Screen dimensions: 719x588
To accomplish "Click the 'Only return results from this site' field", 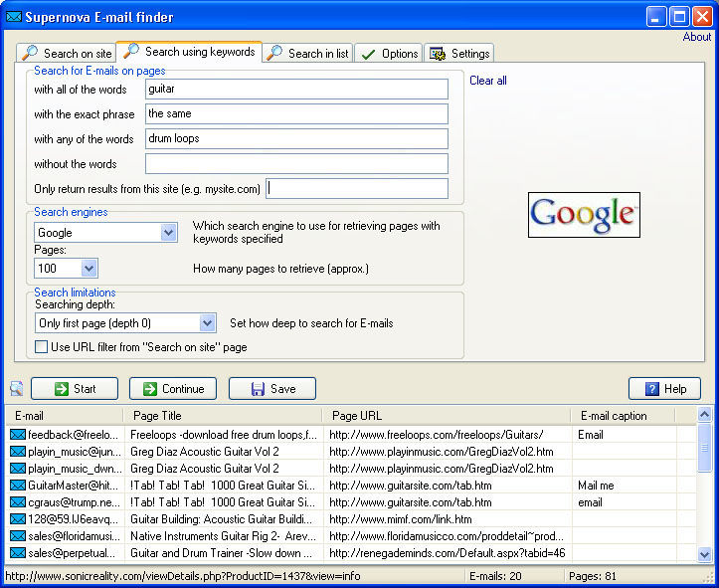I will (357, 188).
